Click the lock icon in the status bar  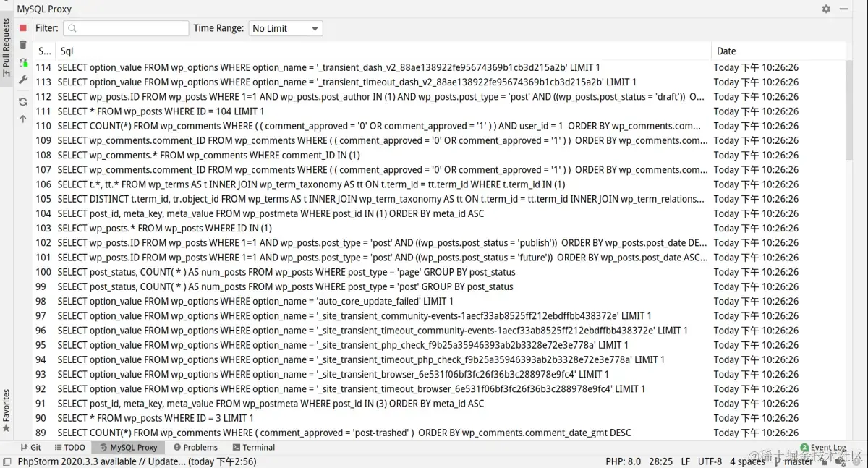(x=823, y=461)
